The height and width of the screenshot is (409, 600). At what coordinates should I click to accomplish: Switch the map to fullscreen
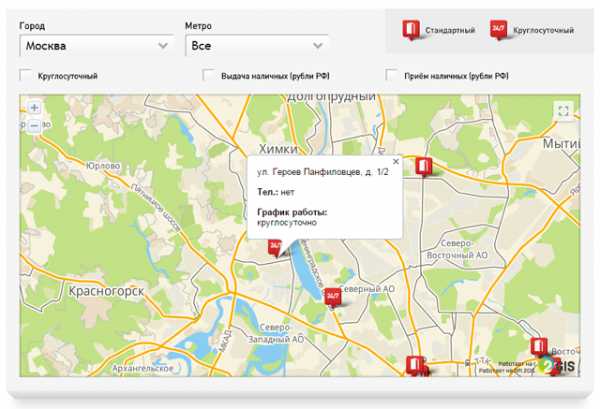[x=563, y=111]
